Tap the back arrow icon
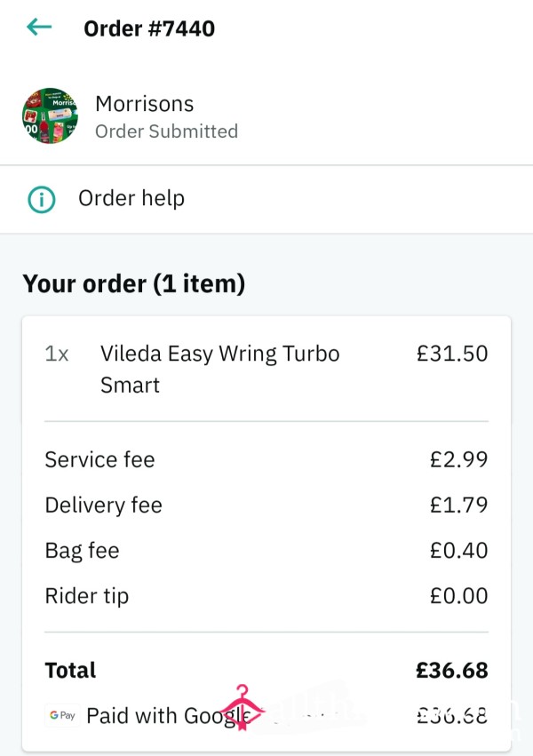 pyautogui.click(x=39, y=27)
